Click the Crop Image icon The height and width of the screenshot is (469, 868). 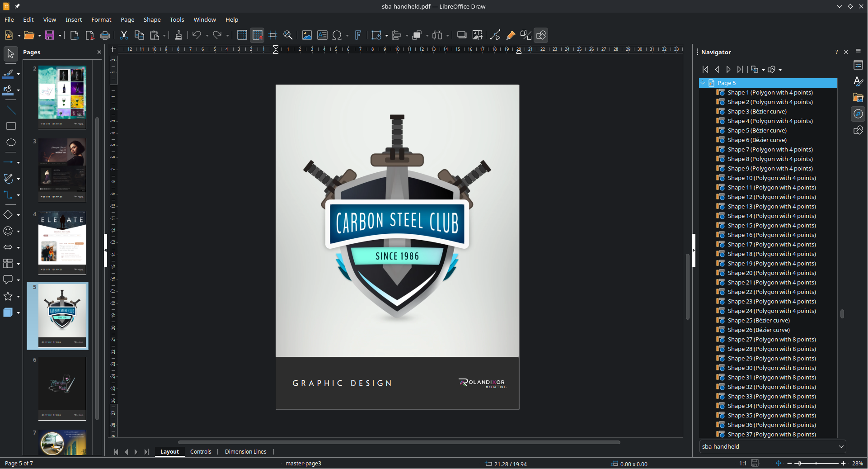[x=477, y=35]
